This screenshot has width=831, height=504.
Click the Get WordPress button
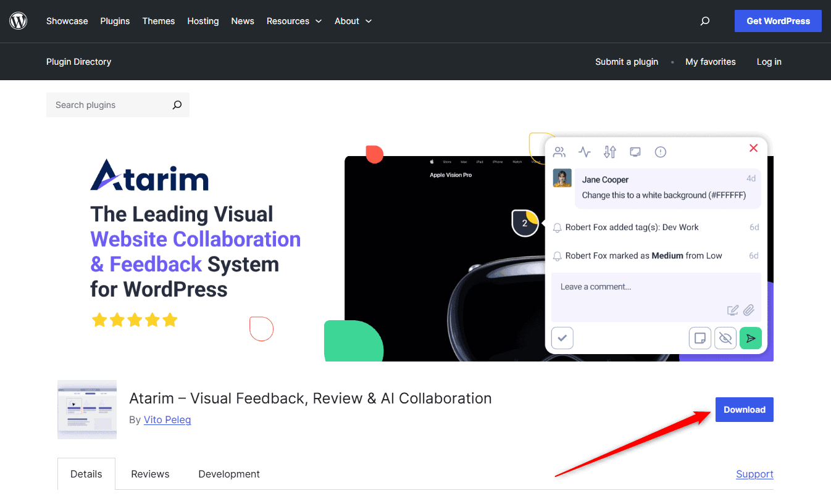point(778,21)
